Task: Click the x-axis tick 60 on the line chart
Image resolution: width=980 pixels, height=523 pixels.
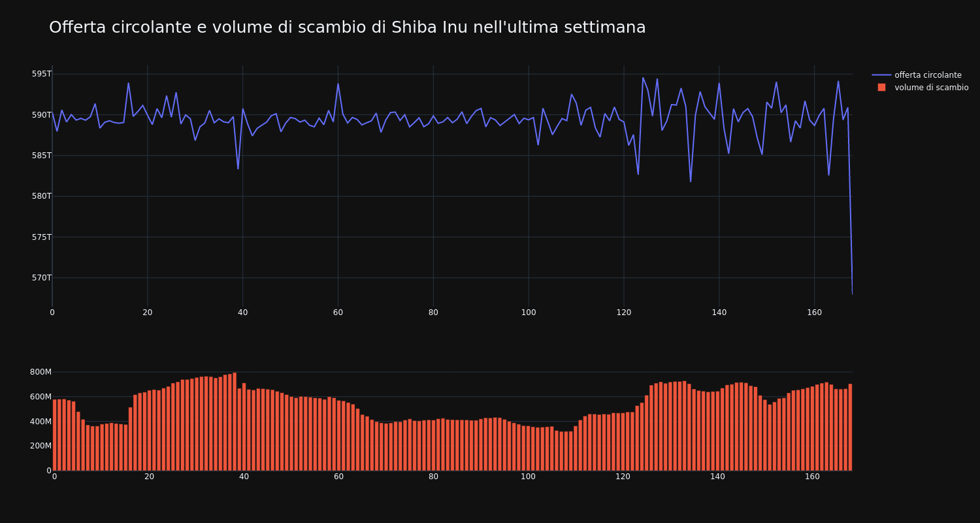Action: [x=338, y=312]
